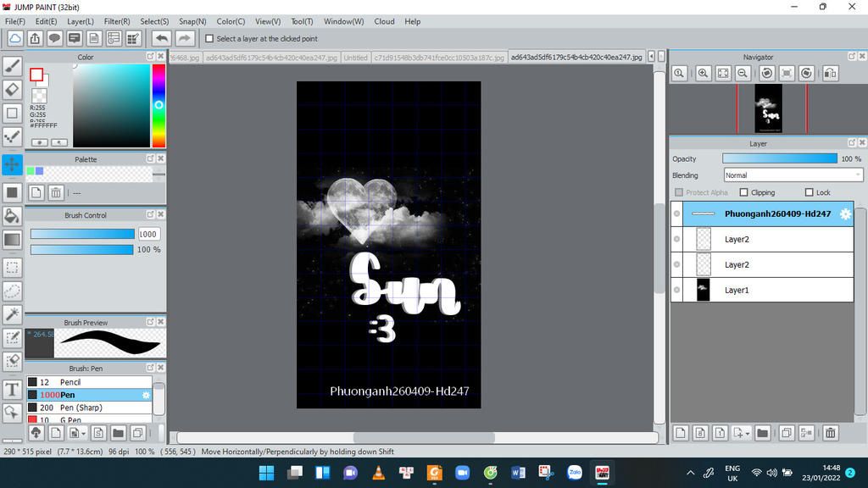The height and width of the screenshot is (488, 868).
Task: Click the Undo arrow in toolbar
Action: coord(162,39)
